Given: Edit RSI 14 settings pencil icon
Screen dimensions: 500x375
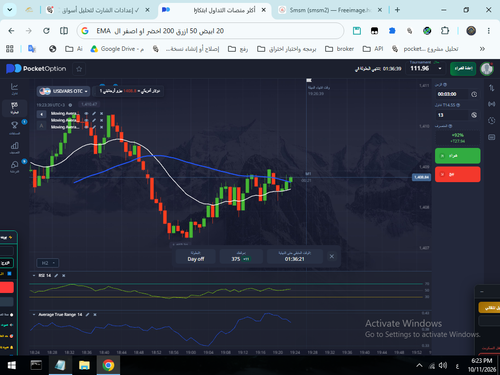Looking at the screenshot, I should click(x=56, y=276).
